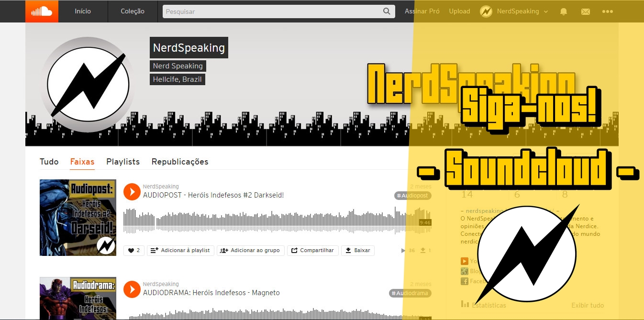Click the #Audiopost tag
The height and width of the screenshot is (320, 644).
(413, 196)
